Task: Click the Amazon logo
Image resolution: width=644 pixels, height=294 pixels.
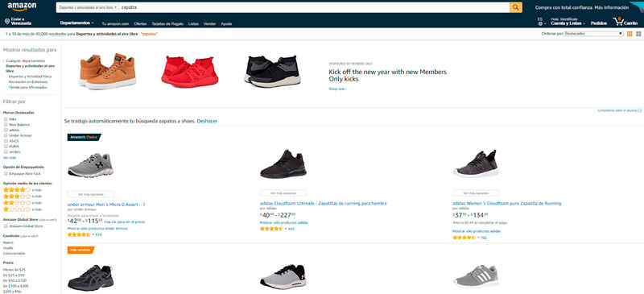Action: (22, 6)
